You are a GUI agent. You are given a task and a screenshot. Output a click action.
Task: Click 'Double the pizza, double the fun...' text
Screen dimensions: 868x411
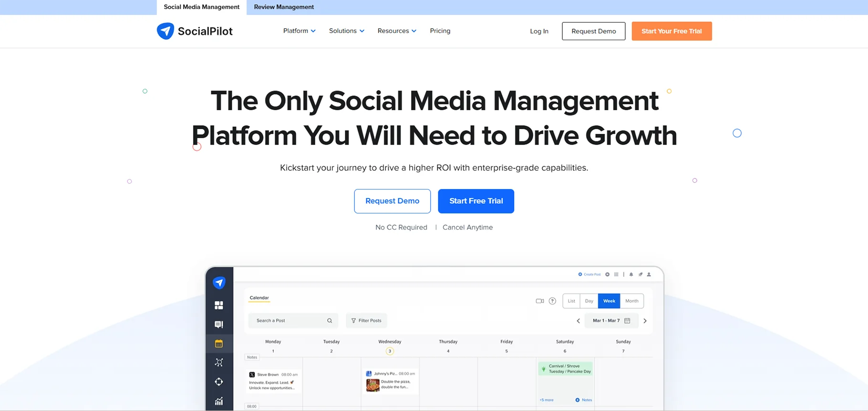(x=395, y=385)
